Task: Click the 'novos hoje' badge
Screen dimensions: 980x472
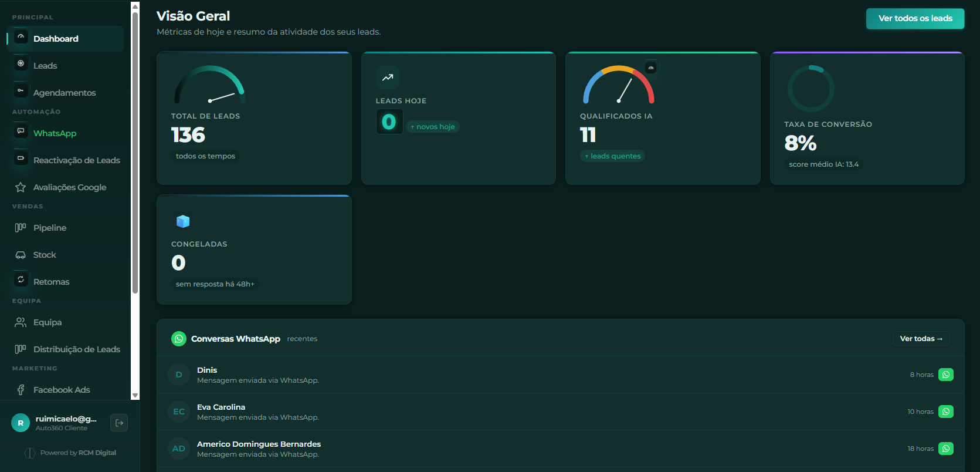Action: coord(433,127)
